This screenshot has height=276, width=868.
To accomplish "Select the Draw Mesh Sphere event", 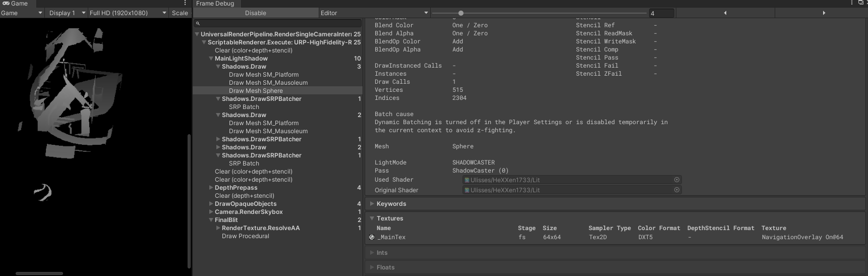I will point(256,91).
